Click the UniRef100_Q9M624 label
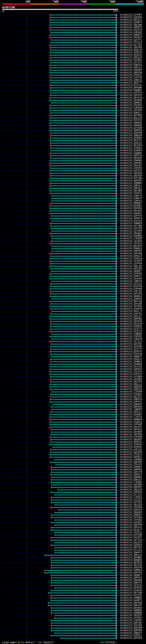Image resolution: width=146 pixels, height=644 pixels. point(131,103)
